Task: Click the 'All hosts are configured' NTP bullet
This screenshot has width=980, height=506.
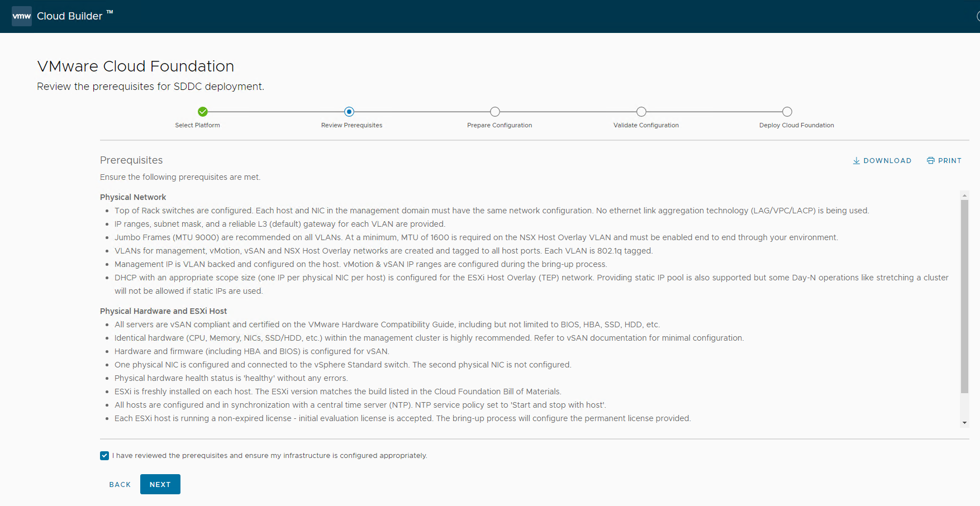Action: (x=360, y=405)
